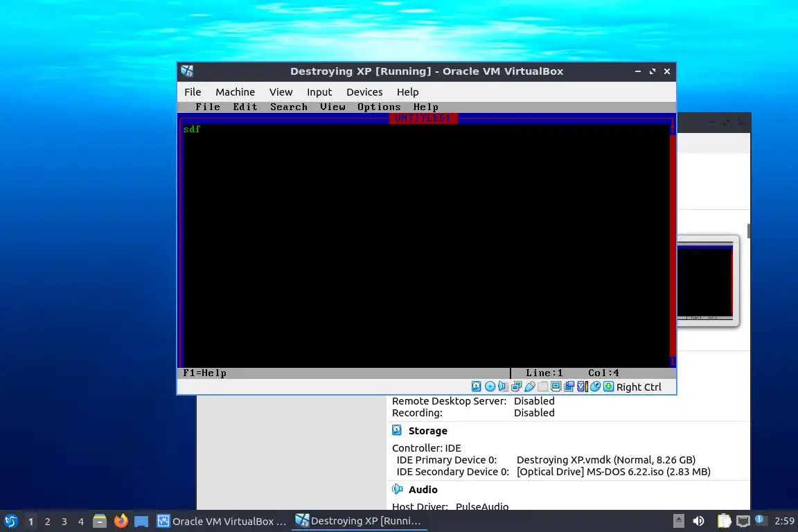Image resolution: width=798 pixels, height=532 pixels.
Task: Click the optical disk indicator in status bar
Action: click(x=490, y=387)
